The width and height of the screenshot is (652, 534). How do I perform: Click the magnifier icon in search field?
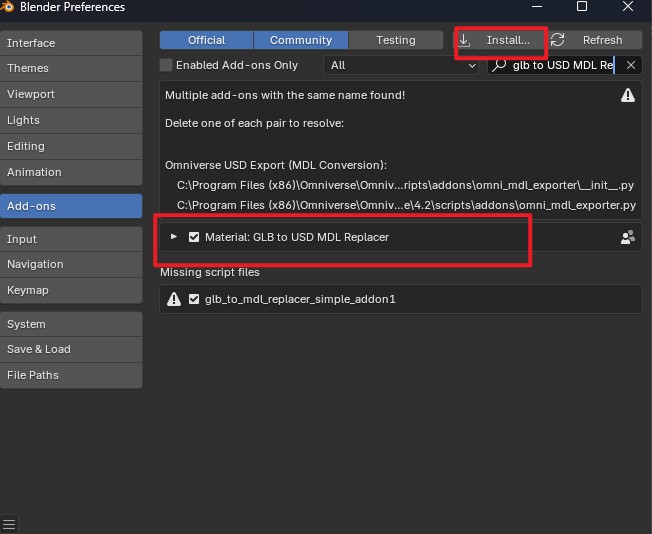click(x=499, y=65)
